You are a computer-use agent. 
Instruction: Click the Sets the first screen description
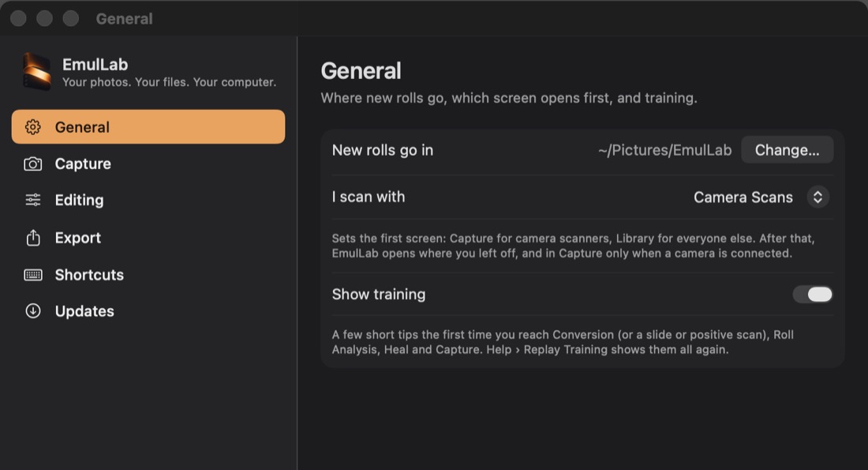coord(573,246)
